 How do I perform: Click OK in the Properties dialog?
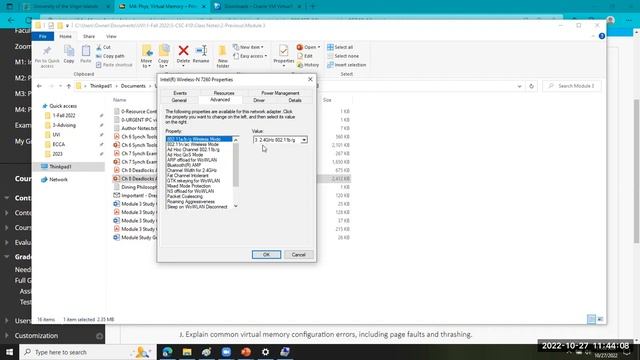[x=266, y=255]
